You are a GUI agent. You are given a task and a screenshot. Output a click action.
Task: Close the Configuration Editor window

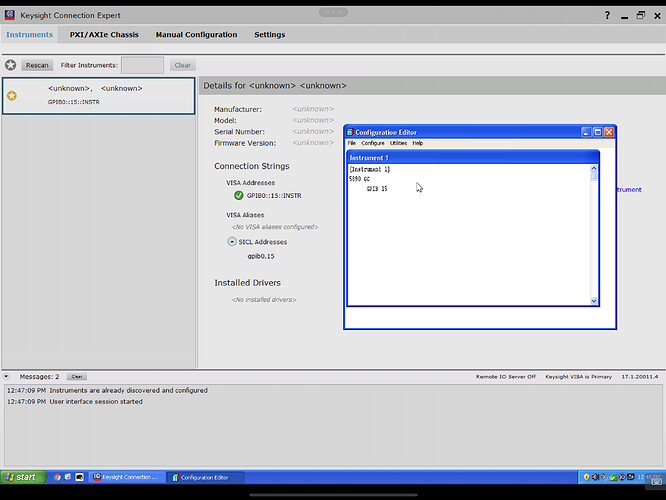pyautogui.click(x=609, y=132)
